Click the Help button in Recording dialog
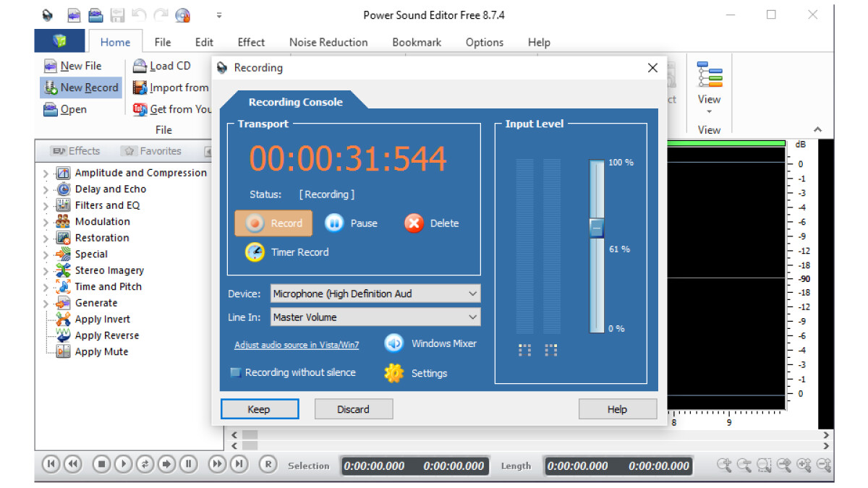 coord(617,409)
